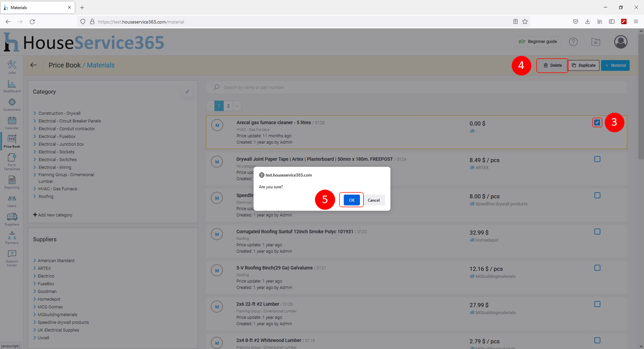Check the 2x4 8-ft Whitewood Lumber checkbox
The image size is (644, 349).
[x=597, y=340]
